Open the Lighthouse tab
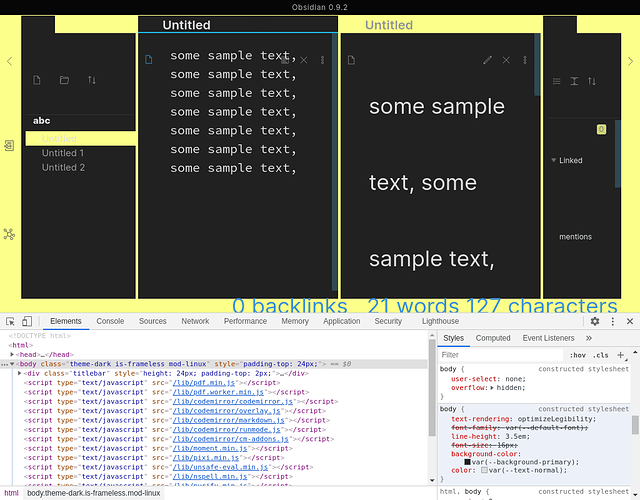Viewport: 640px width, 500px height. (440, 321)
